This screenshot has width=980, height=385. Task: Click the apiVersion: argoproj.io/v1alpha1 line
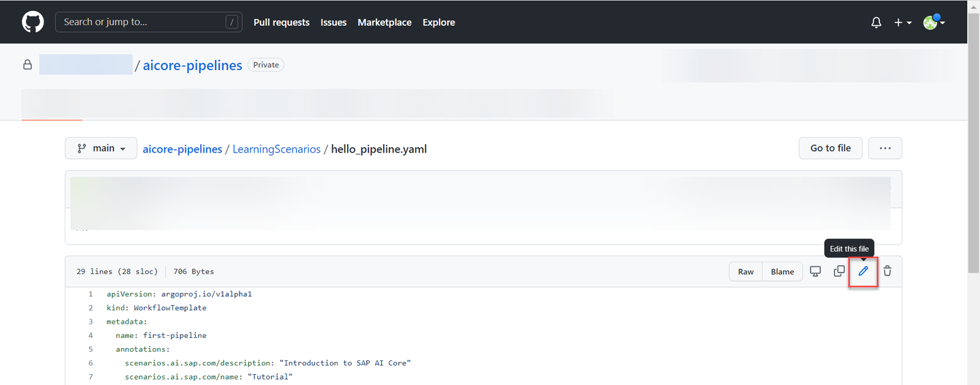coord(179,294)
